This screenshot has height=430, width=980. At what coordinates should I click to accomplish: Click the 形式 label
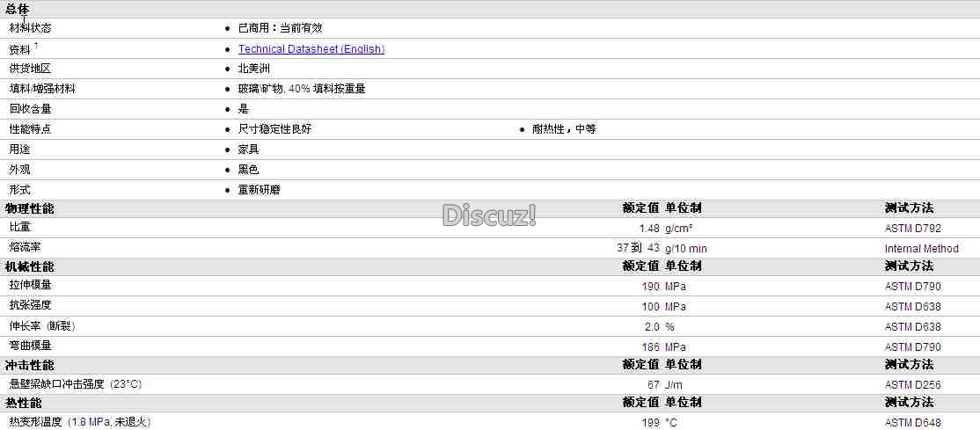pyautogui.click(x=19, y=189)
